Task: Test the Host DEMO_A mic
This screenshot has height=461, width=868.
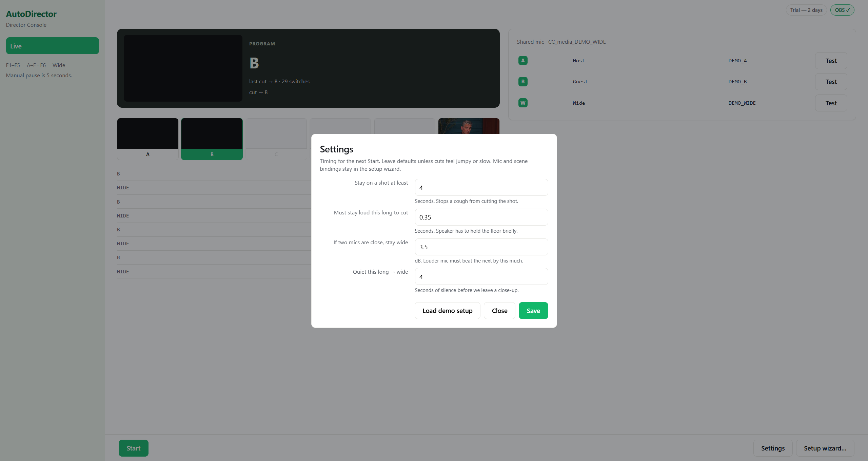Action: click(831, 61)
